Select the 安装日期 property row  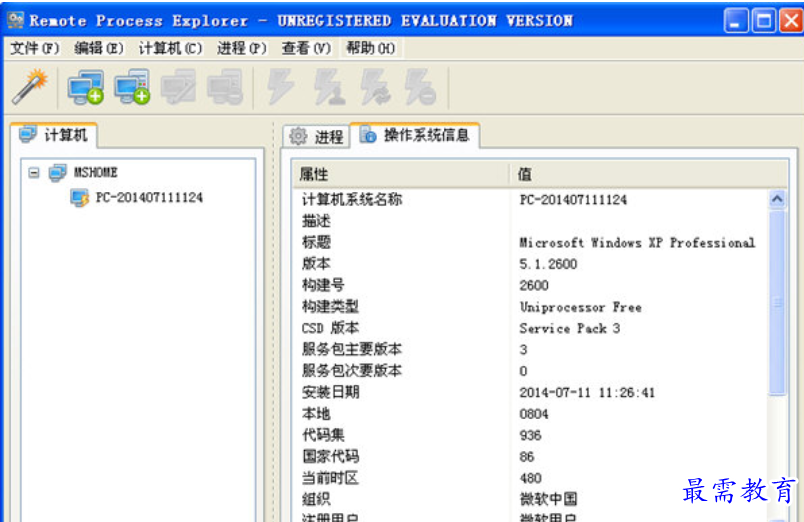tap(530, 393)
